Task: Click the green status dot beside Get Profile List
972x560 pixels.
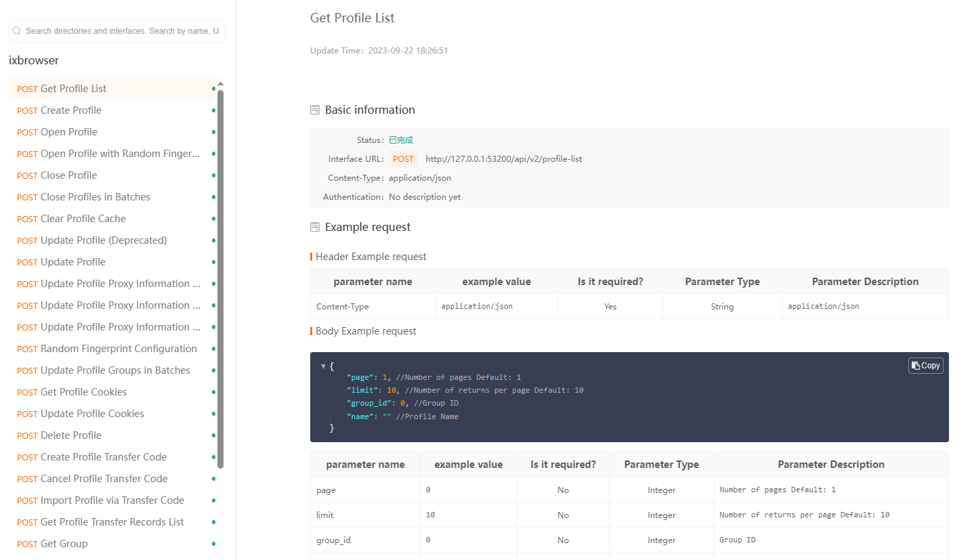Action: point(213,88)
